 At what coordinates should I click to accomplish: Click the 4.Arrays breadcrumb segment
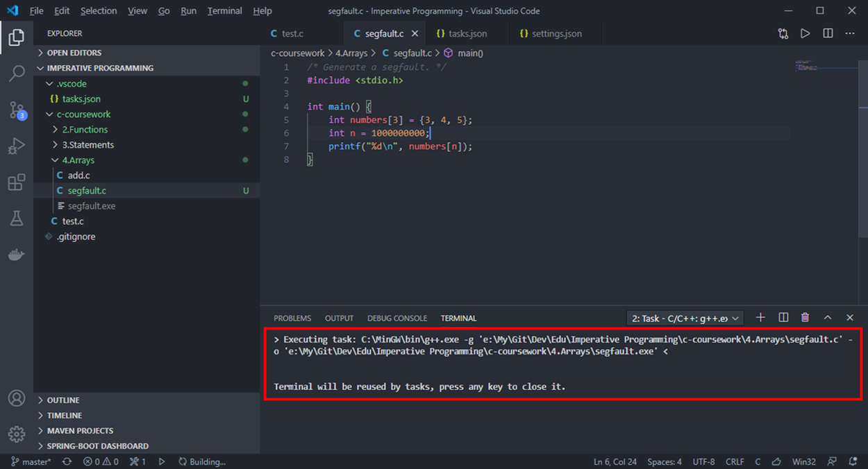click(x=351, y=53)
